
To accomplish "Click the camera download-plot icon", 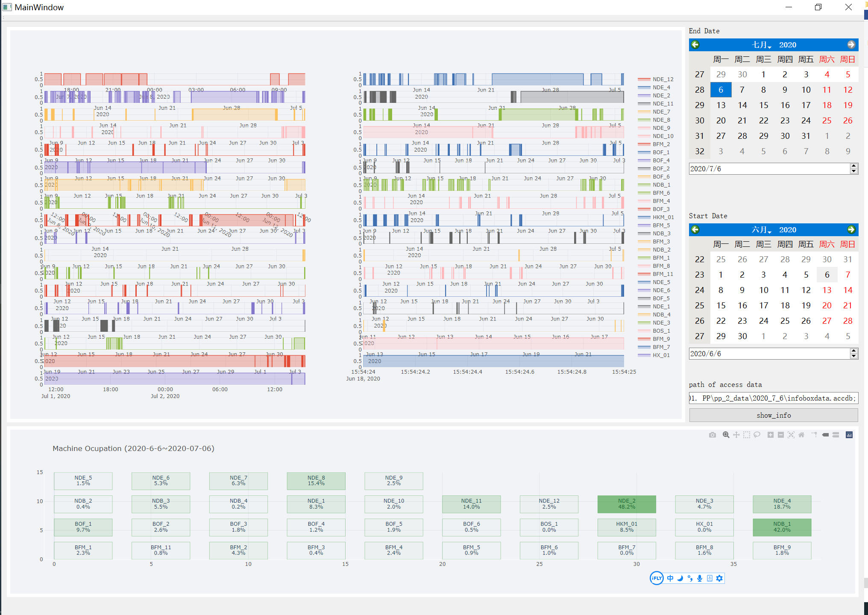I will pyautogui.click(x=712, y=435).
